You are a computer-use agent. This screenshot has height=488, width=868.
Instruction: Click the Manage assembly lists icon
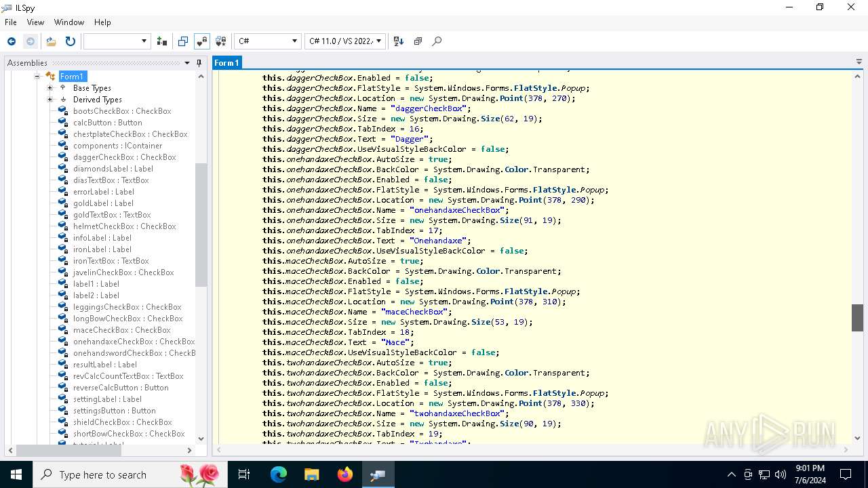pyautogui.click(x=161, y=41)
